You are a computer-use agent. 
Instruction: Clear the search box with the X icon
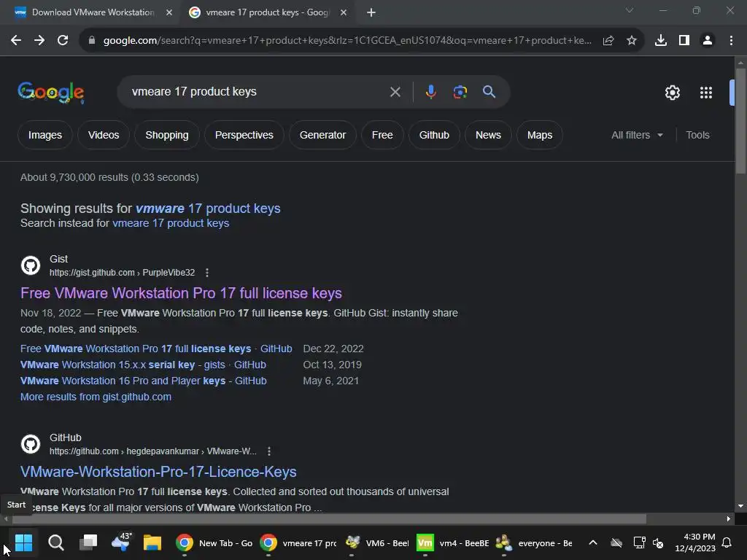point(395,92)
